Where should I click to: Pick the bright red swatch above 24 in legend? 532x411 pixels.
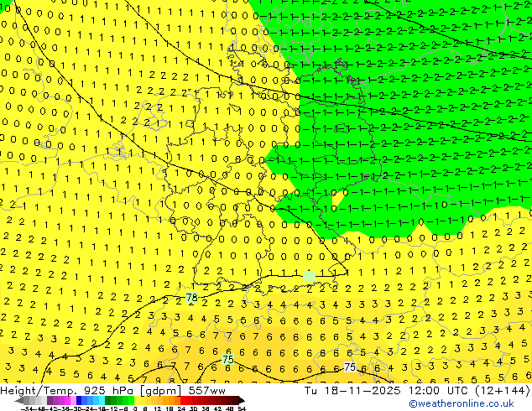click(183, 400)
